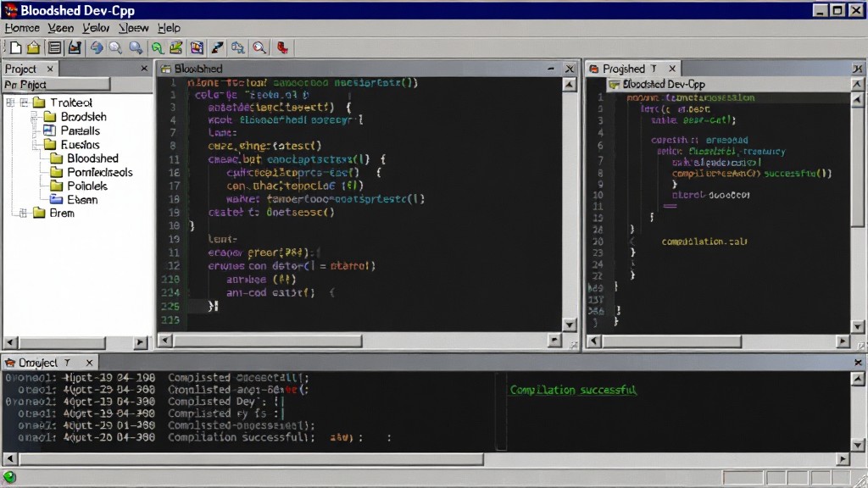Select the Ebenn folder

pyautogui.click(x=82, y=200)
